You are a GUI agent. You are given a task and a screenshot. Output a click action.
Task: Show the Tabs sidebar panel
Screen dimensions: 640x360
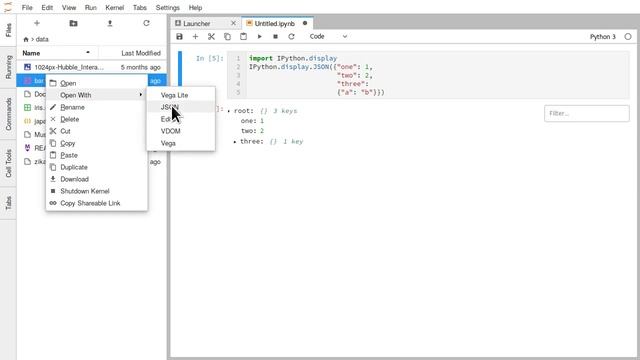coord(8,203)
